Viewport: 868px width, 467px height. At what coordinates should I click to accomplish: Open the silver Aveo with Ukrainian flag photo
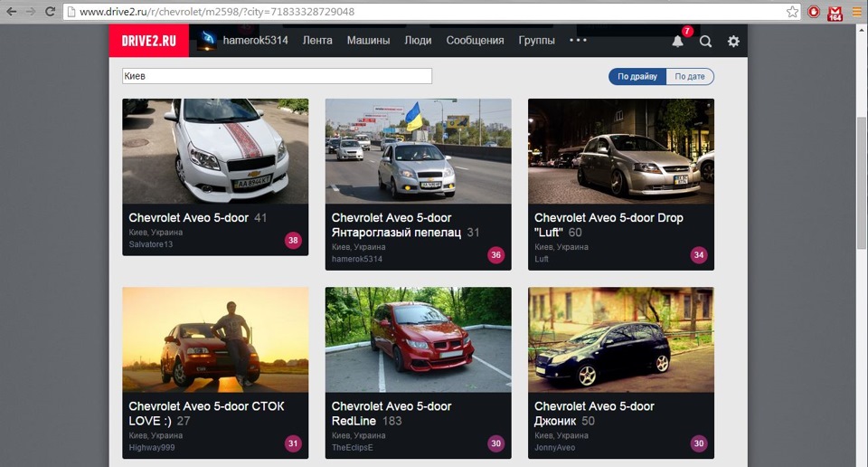pyautogui.click(x=419, y=151)
